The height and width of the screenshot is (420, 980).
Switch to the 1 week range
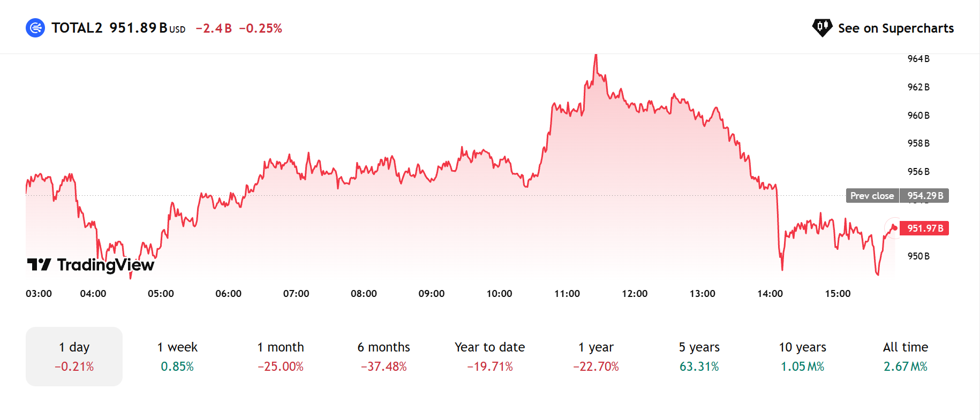click(x=177, y=356)
